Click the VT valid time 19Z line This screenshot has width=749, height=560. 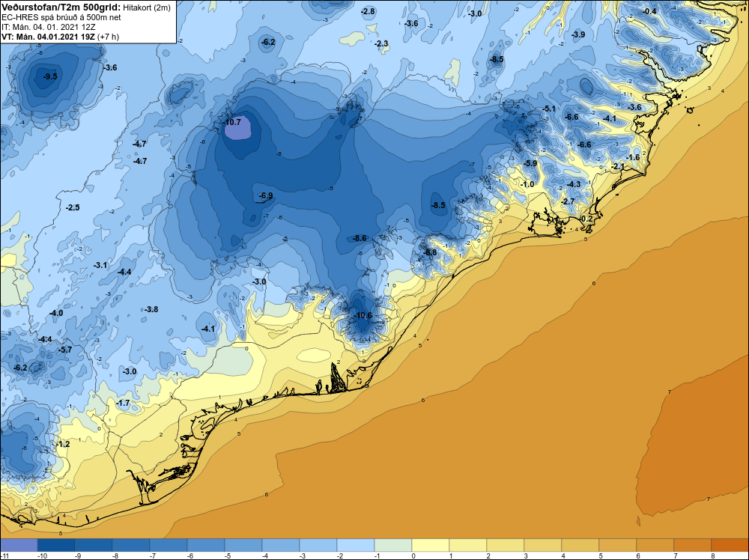tap(60, 37)
